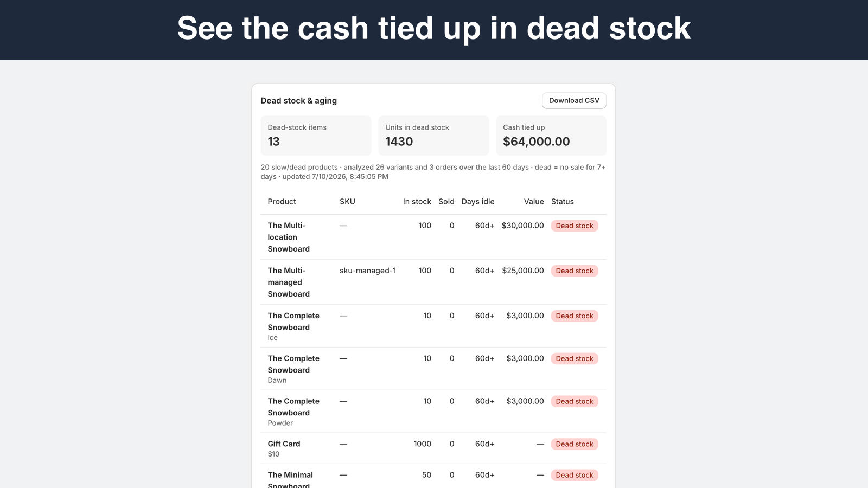868x488 pixels.
Task: Click Dead stock badge for $30,000.00 row
Action: point(575,226)
